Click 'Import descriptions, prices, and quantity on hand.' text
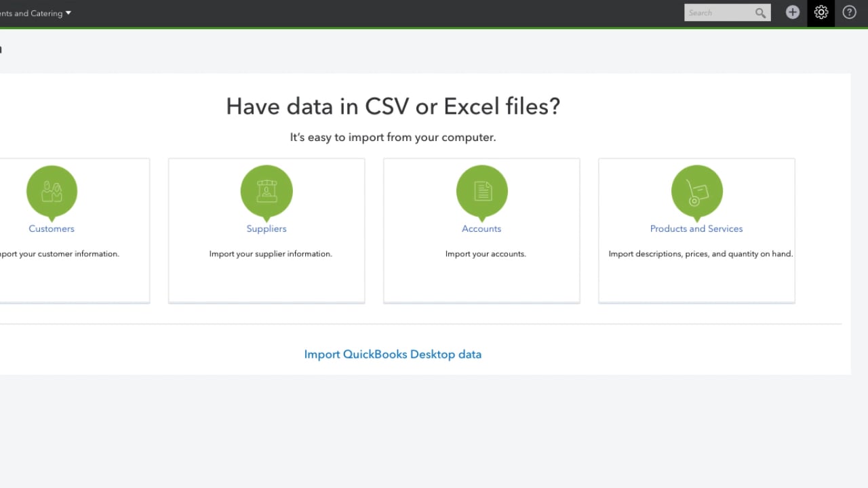868x488 pixels. pos(701,254)
